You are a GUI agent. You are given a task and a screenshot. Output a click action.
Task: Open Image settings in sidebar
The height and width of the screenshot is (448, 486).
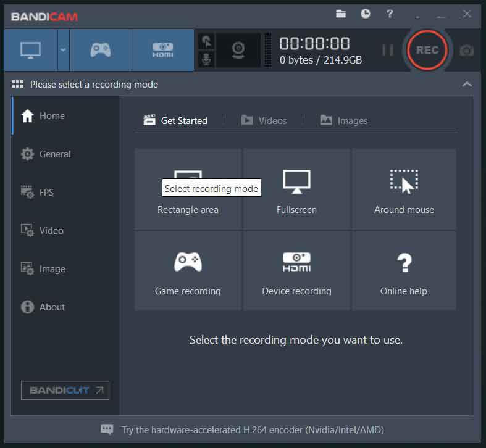(65, 269)
